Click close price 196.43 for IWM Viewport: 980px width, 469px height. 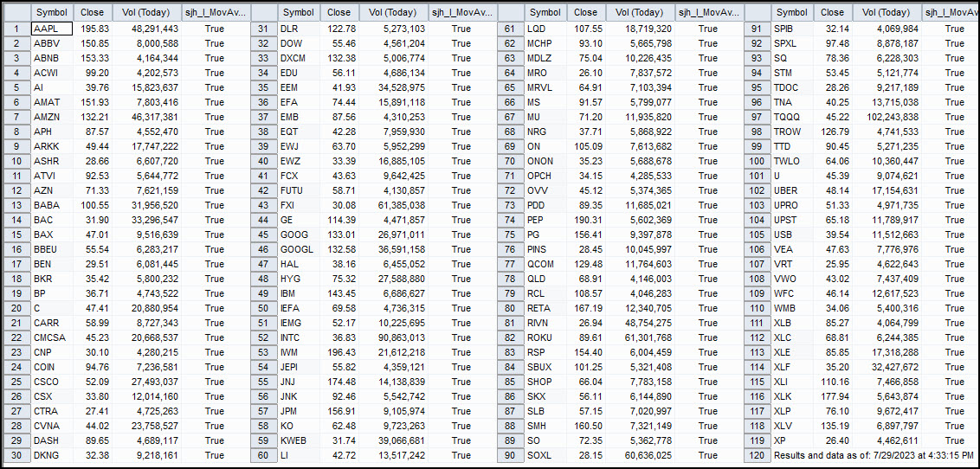[339, 353]
